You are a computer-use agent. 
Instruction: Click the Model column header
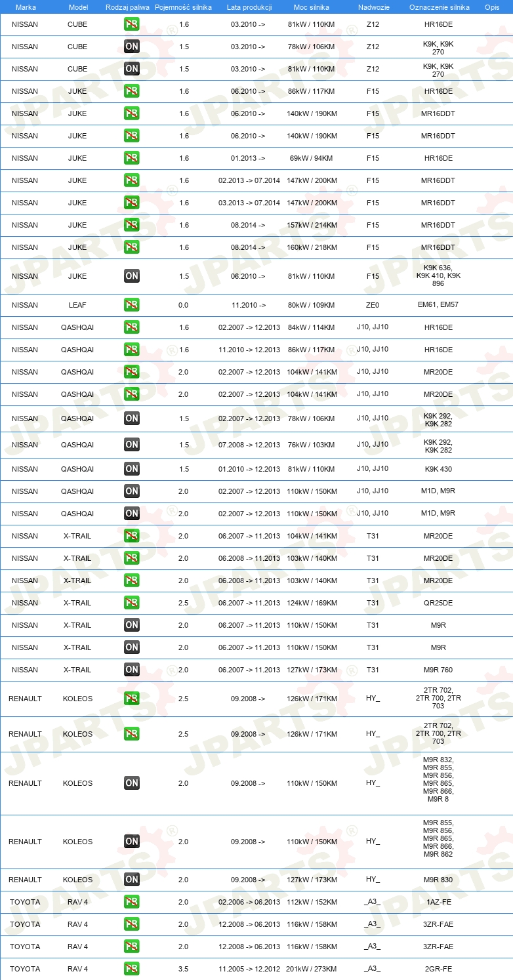77,7
